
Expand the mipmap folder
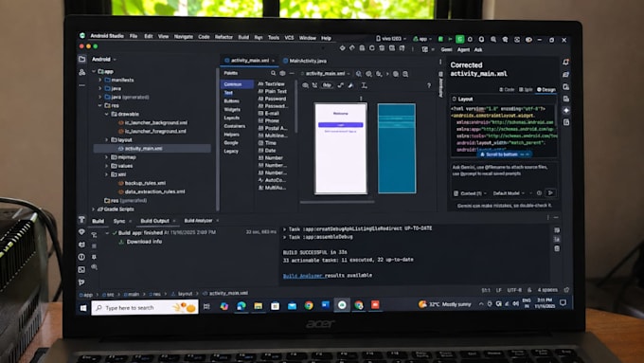106,157
